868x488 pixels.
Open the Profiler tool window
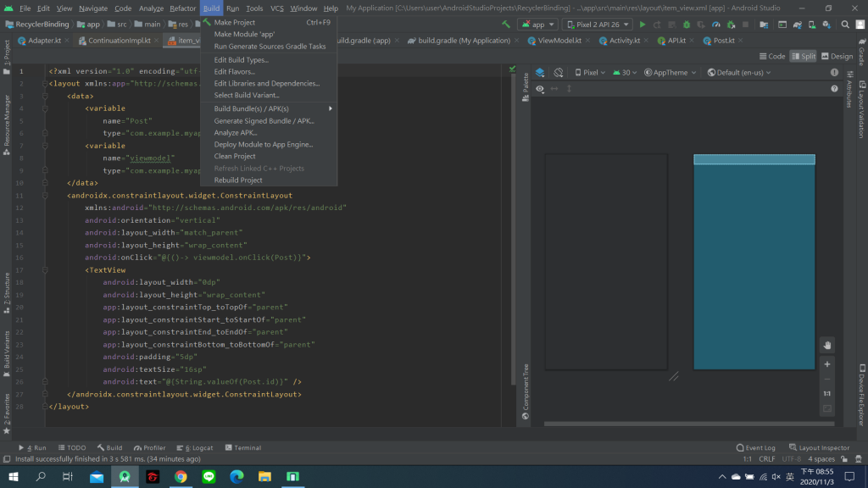(x=149, y=447)
